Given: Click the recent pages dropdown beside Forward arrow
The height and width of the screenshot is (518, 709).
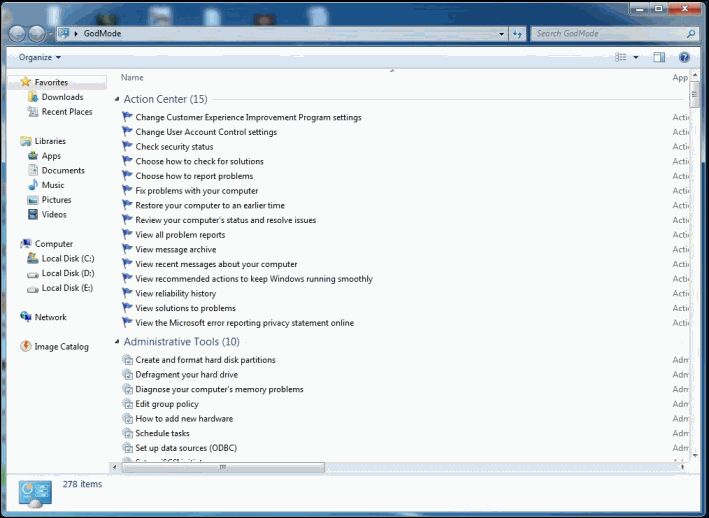Looking at the screenshot, I should [51, 34].
